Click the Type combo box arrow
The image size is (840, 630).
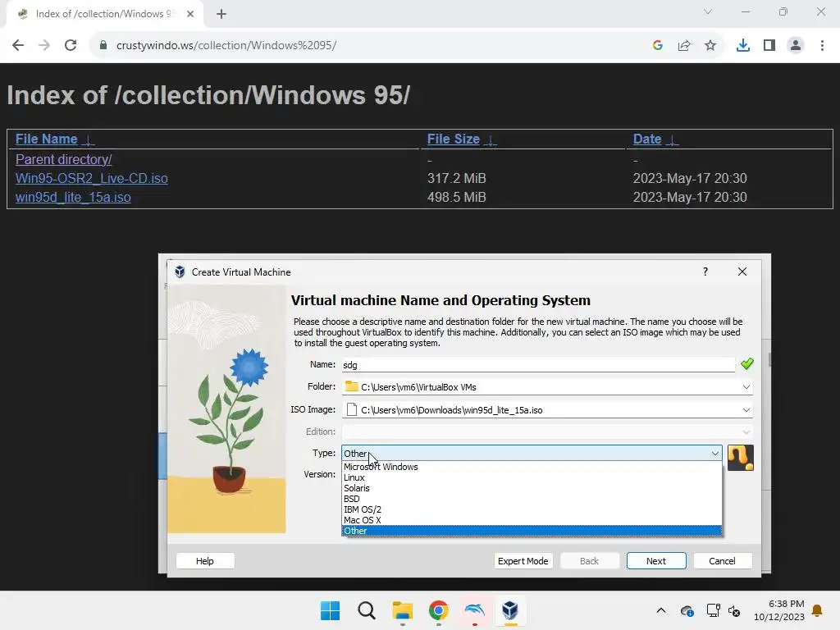[714, 454]
